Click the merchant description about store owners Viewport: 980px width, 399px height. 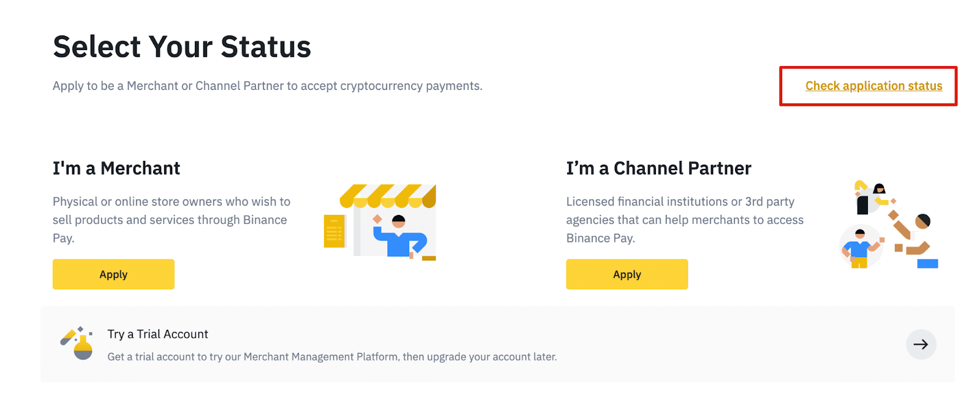click(171, 220)
